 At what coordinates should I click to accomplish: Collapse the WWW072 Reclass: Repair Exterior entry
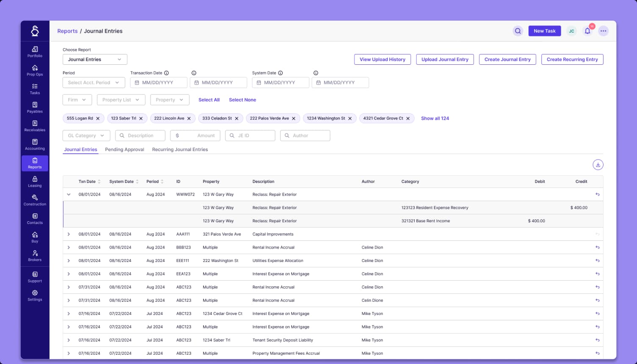tap(69, 194)
